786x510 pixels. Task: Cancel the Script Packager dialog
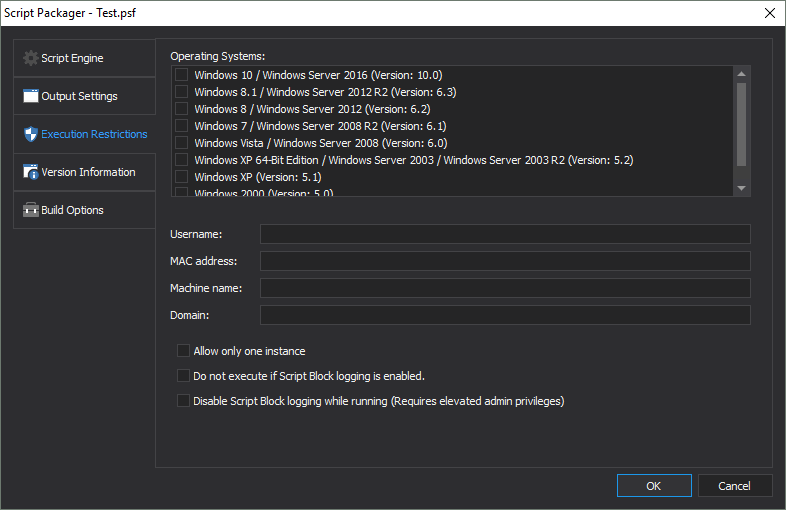tap(734, 486)
